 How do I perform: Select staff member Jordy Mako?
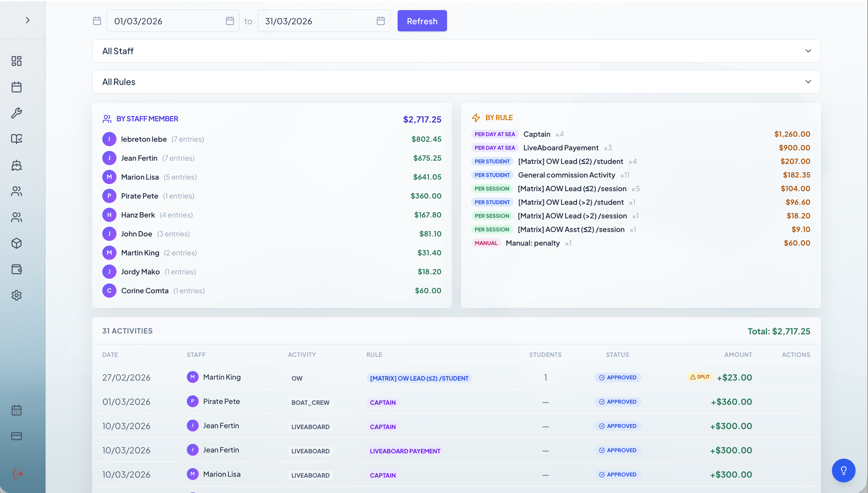(x=272, y=272)
